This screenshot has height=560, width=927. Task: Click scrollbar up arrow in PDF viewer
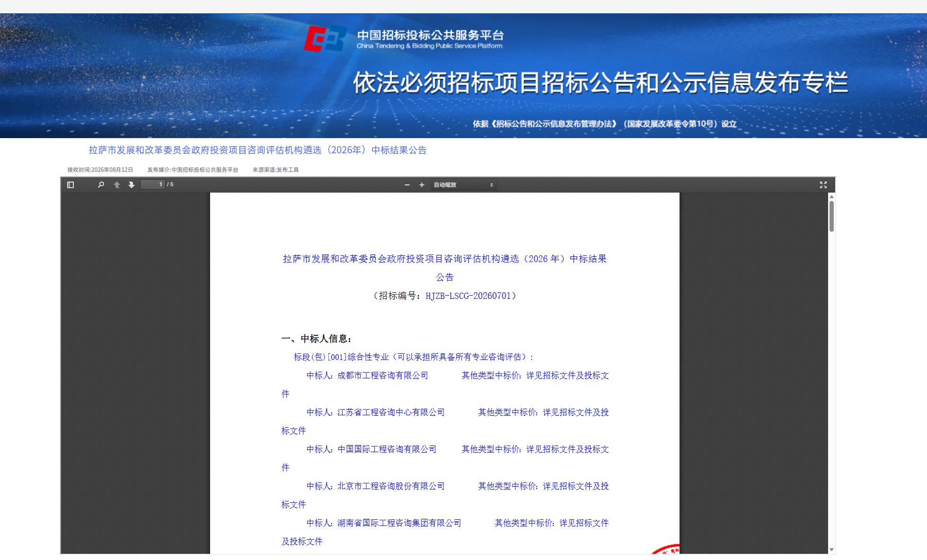(x=831, y=197)
